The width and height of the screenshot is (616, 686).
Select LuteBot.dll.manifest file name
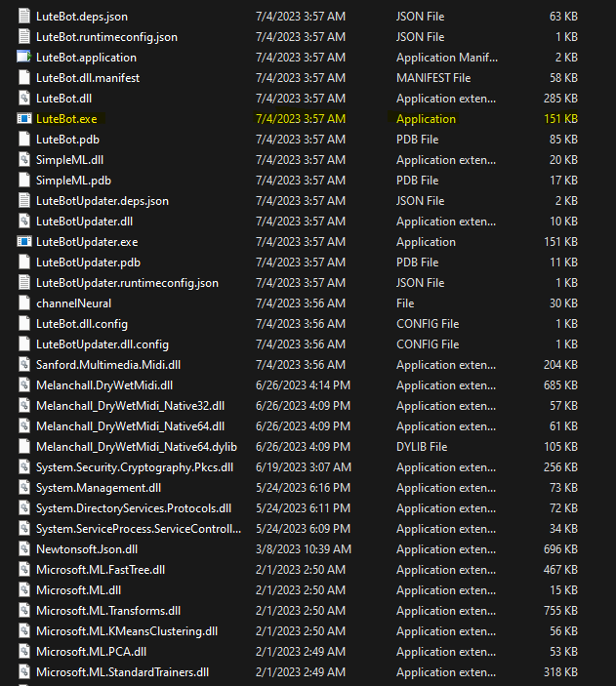pyautogui.click(x=88, y=78)
